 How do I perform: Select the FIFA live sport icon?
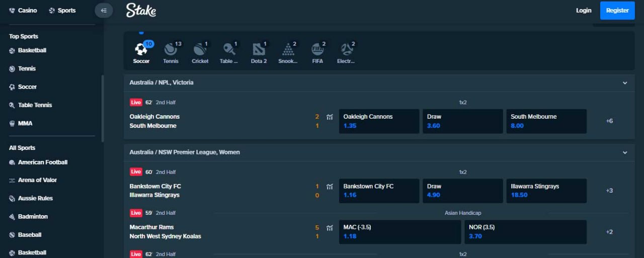pyautogui.click(x=317, y=52)
